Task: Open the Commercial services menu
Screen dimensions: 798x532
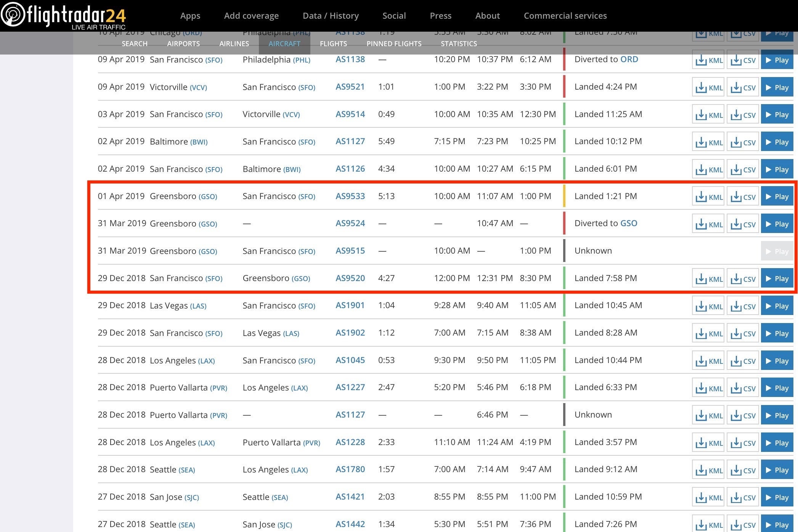Action: (x=565, y=16)
